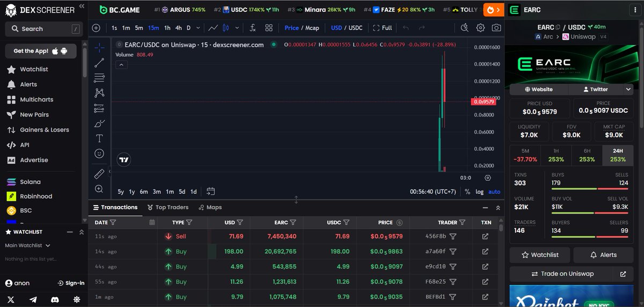Add symbol with compare plus icon
Viewport: 644px width, 307px height.
pos(96,28)
